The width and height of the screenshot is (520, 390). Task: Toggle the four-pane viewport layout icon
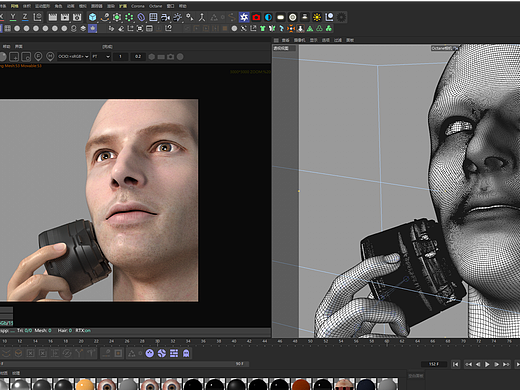click(x=7, y=28)
